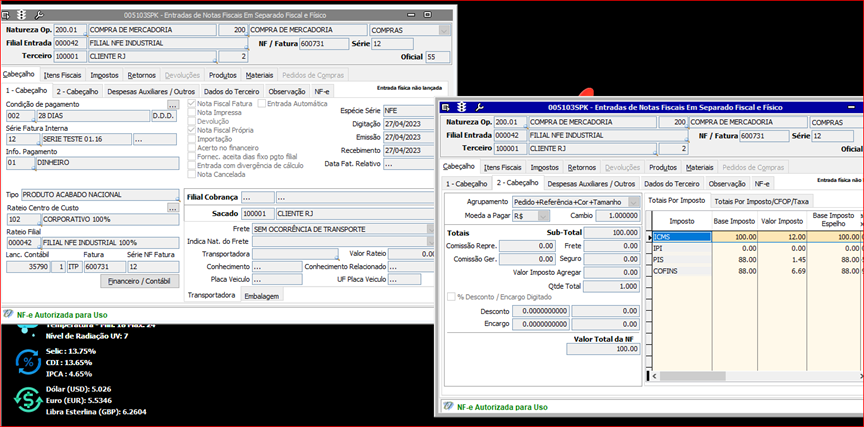The width and height of the screenshot is (864, 427).
Task: Click the traffic light icon in the left window title bar
Action: 23,15
